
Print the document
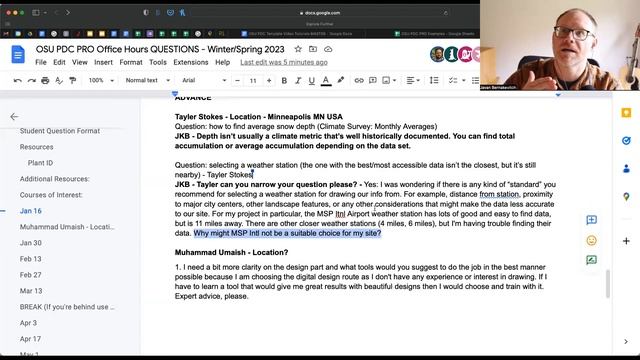(x=45, y=80)
